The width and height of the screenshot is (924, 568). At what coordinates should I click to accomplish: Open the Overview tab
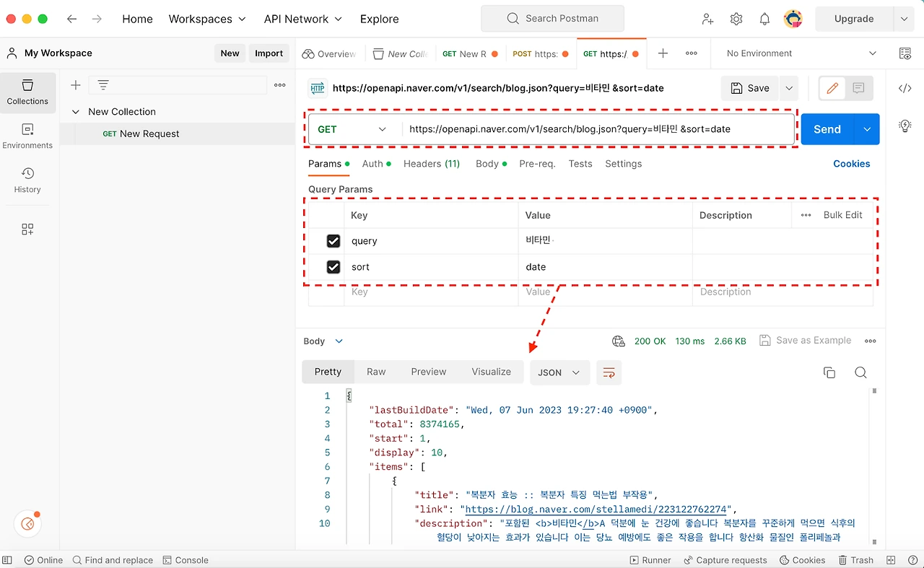(329, 53)
